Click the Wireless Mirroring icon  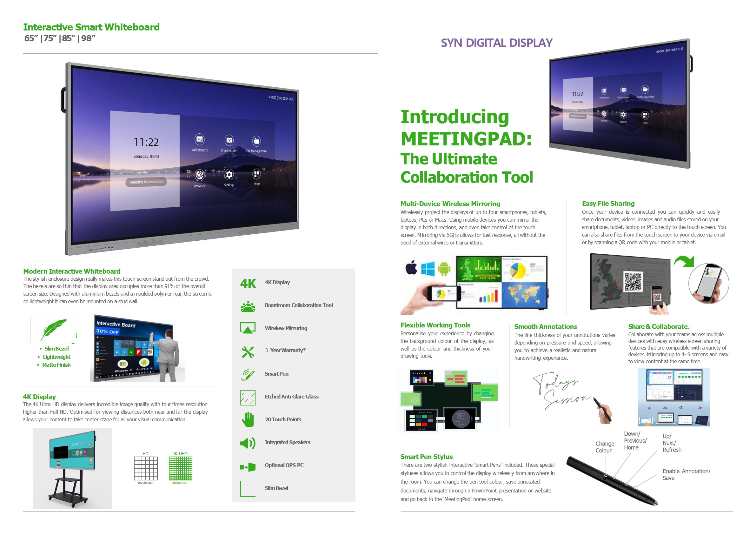[248, 328]
